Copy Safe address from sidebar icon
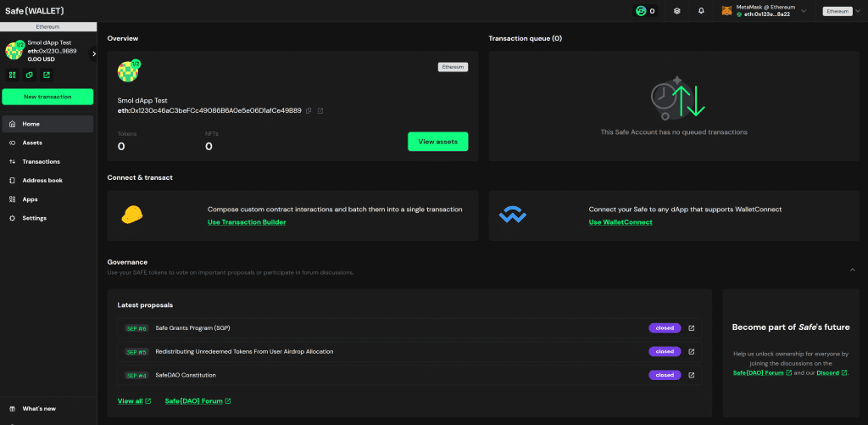Viewport: 868px width, 425px height. click(30, 75)
